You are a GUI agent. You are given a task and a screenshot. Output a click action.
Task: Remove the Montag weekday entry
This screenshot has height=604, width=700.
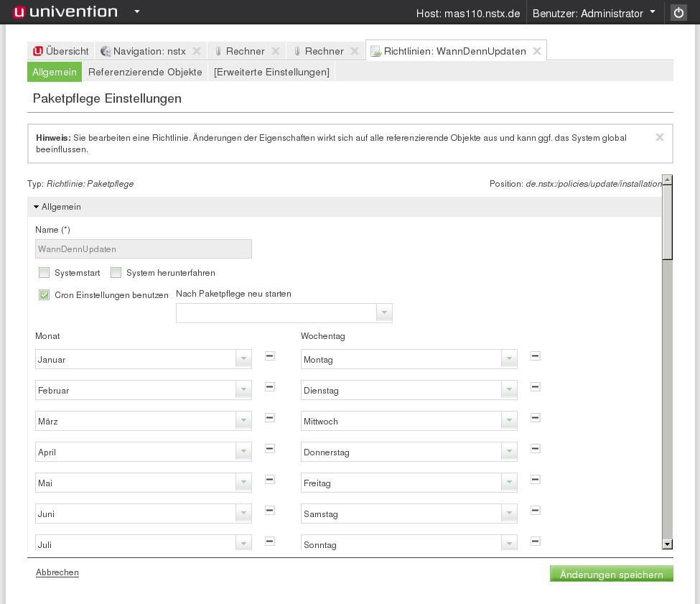[536, 356]
